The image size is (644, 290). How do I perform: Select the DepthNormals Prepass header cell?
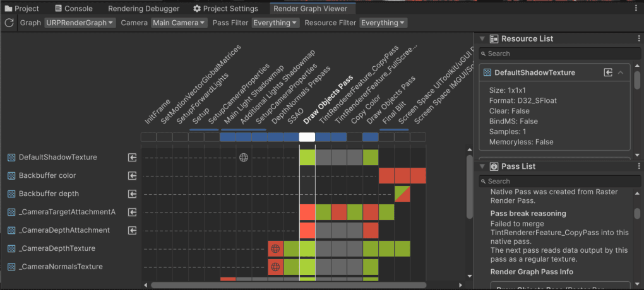(x=275, y=137)
